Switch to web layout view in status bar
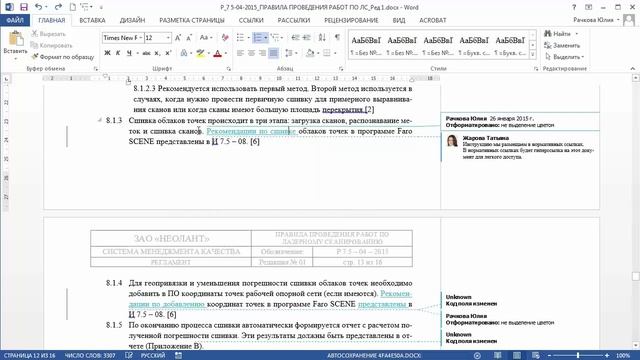Screen dimensions: 640x360 pyautogui.click(x=536, y=356)
